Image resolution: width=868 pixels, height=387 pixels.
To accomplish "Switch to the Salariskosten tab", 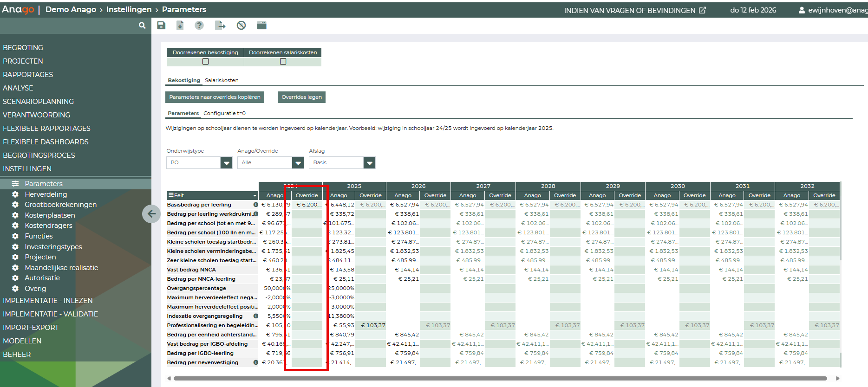I will pos(222,80).
